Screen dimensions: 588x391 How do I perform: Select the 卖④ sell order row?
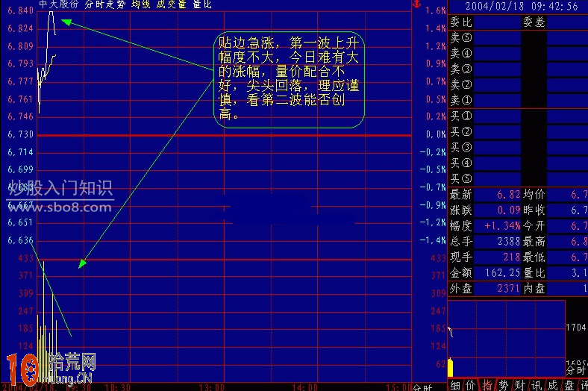click(x=518, y=53)
